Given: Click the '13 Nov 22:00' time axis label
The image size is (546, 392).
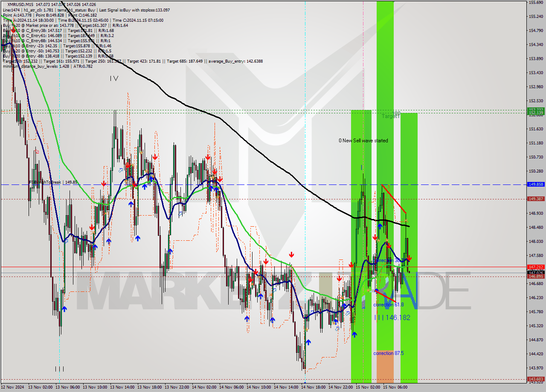Looking at the screenshot, I should [177, 387].
